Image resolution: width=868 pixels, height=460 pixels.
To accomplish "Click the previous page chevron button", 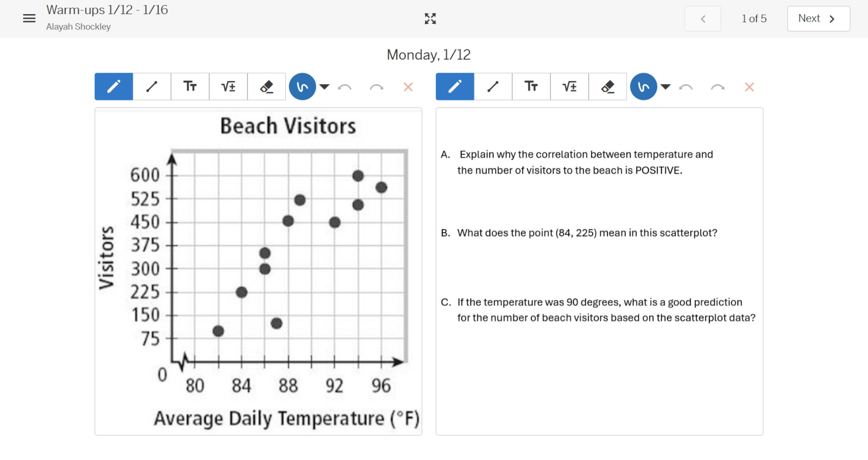I will (x=703, y=18).
